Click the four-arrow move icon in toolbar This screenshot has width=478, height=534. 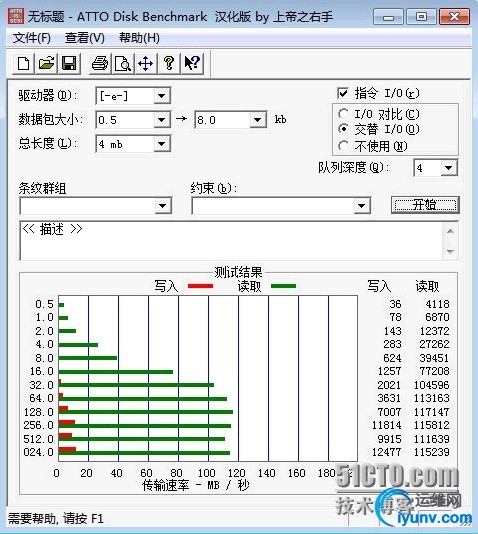tap(146, 63)
